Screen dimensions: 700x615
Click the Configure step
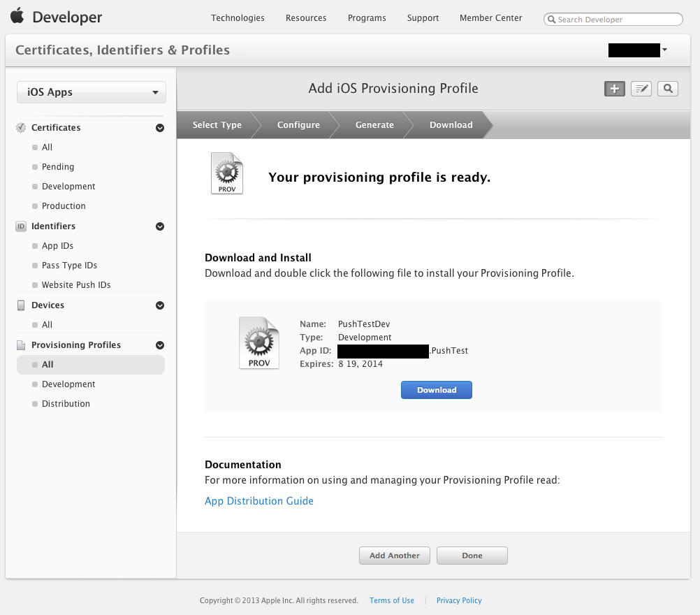[298, 125]
